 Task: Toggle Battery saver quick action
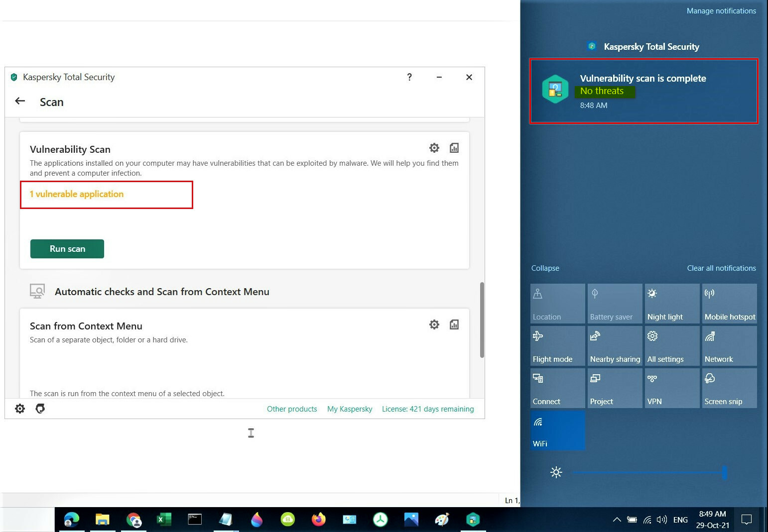click(615, 304)
